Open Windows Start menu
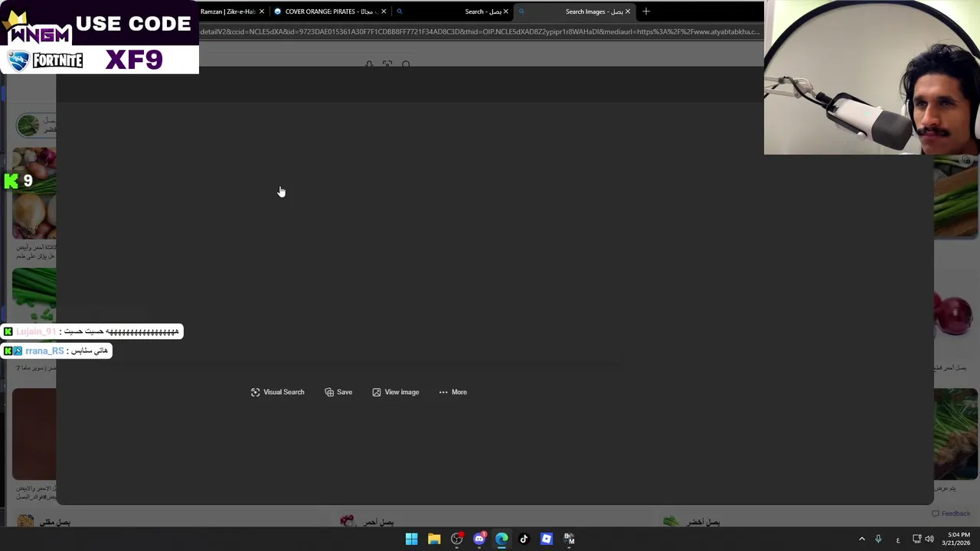This screenshot has width=980, height=551. (411, 539)
